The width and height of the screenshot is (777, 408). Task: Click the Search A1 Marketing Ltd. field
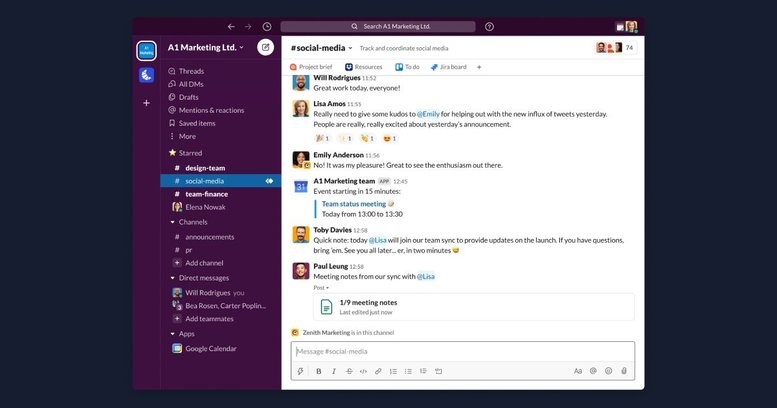tap(378, 27)
